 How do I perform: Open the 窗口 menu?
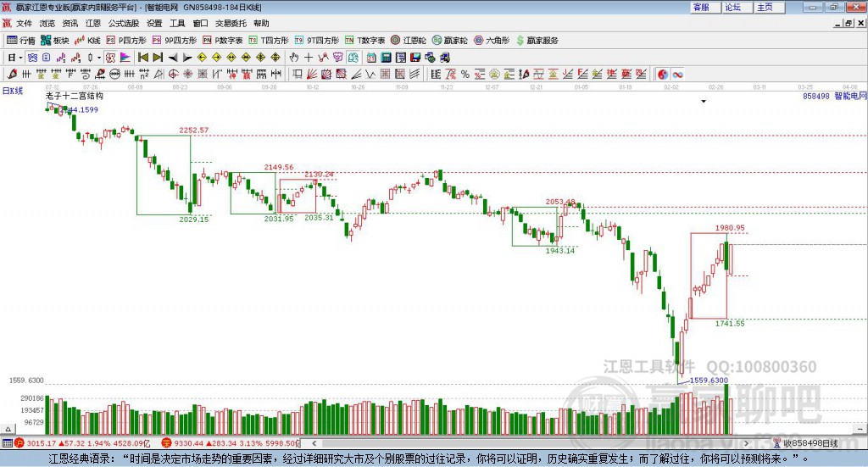point(200,23)
